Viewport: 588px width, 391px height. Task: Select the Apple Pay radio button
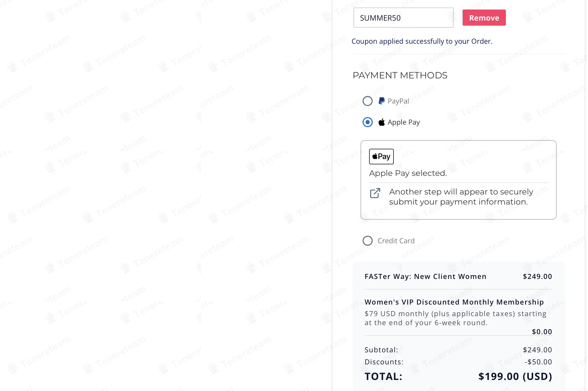pyautogui.click(x=367, y=122)
